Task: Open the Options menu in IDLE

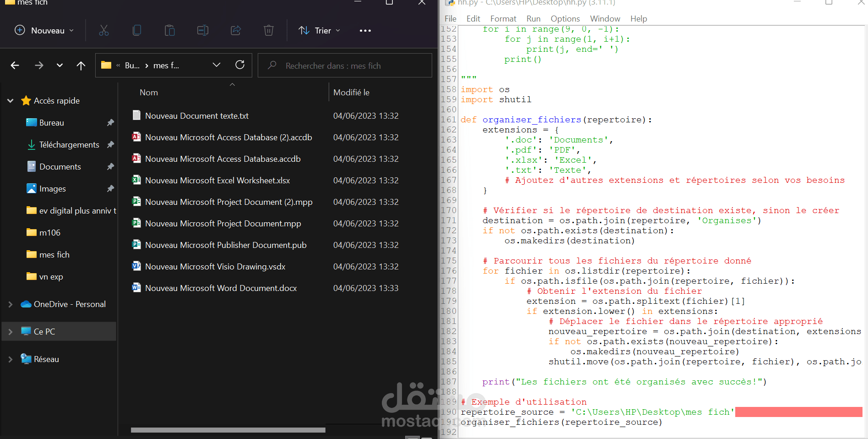Action: coord(565,19)
